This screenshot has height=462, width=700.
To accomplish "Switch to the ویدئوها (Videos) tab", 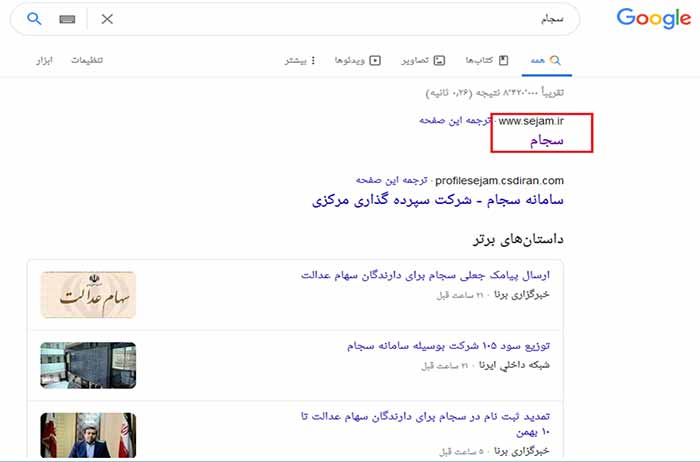I will (x=358, y=60).
